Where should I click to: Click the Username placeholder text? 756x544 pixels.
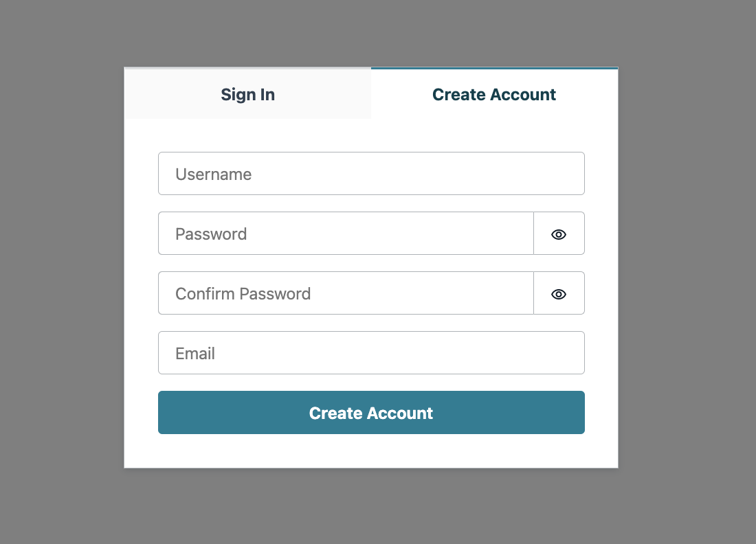pyautogui.click(x=213, y=174)
